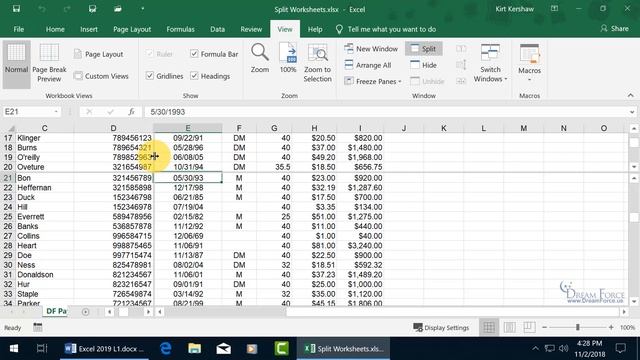This screenshot has height=360, width=640.
Task: Collapse the ribbon with chevron
Action: pos(631,95)
